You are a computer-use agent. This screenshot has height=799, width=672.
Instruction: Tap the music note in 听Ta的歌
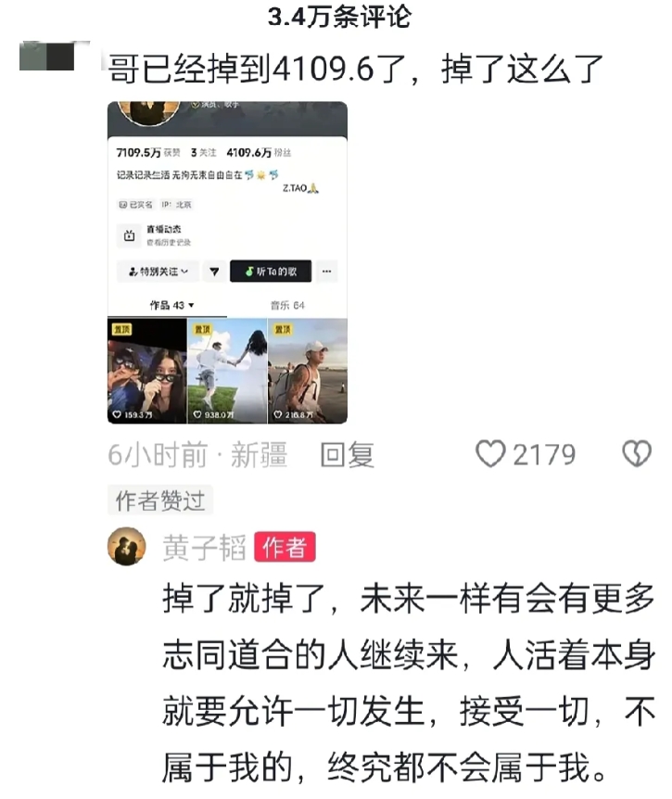(249, 272)
